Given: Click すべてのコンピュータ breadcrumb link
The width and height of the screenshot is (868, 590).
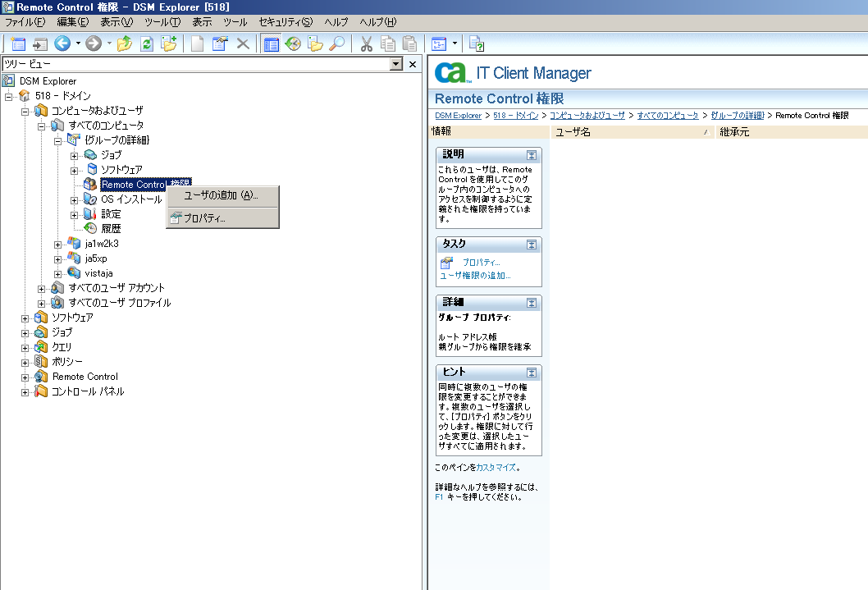Looking at the screenshot, I should 668,116.
